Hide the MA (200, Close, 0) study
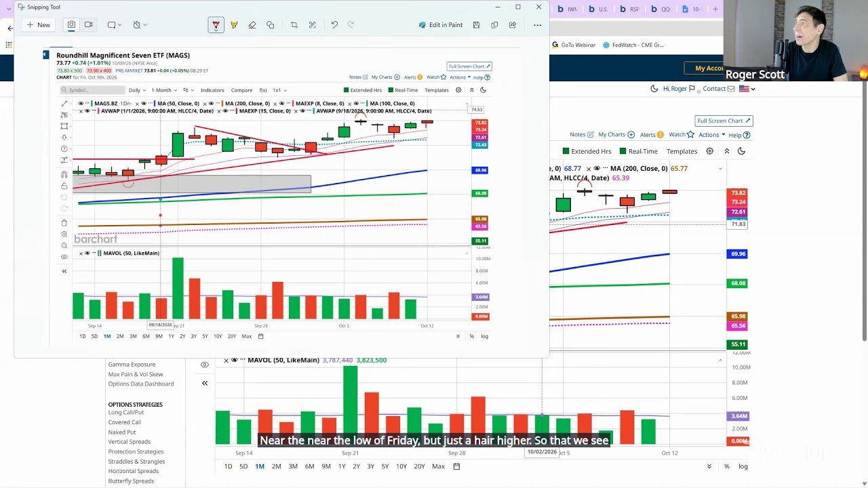The width and height of the screenshot is (868, 488). pyautogui.click(x=597, y=169)
